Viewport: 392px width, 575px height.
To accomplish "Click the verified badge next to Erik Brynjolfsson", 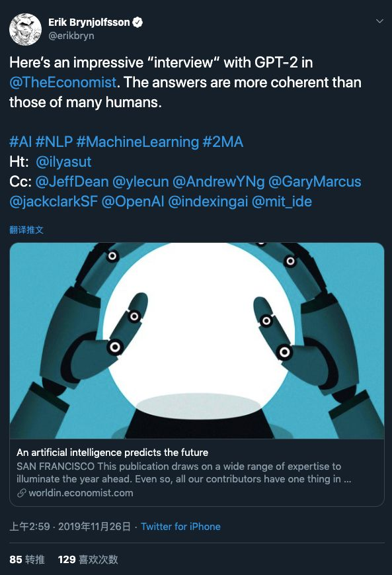I will pyautogui.click(x=137, y=22).
